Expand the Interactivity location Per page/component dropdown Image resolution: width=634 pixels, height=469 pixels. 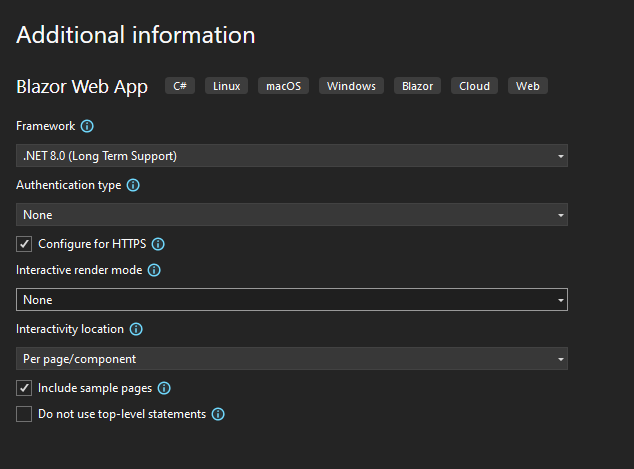[x=292, y=359]
